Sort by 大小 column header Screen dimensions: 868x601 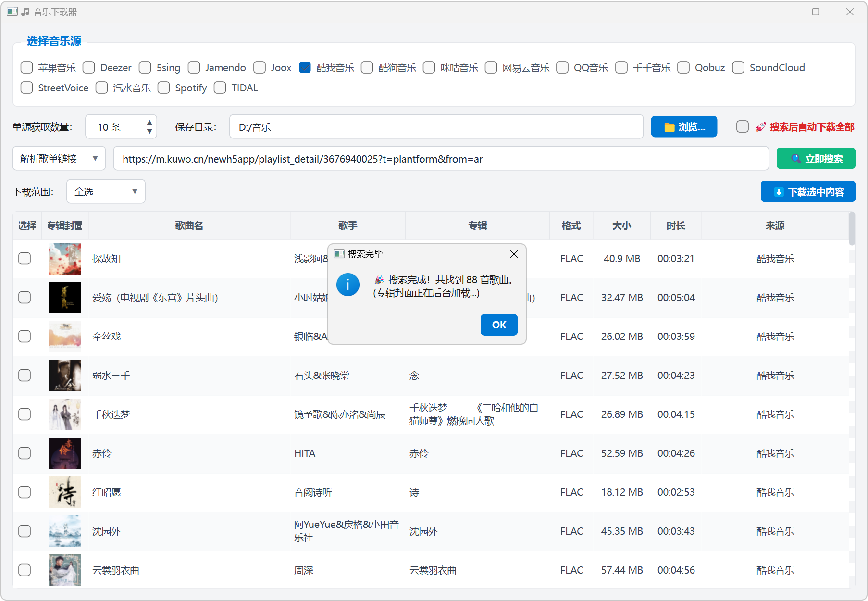(622, 225)
